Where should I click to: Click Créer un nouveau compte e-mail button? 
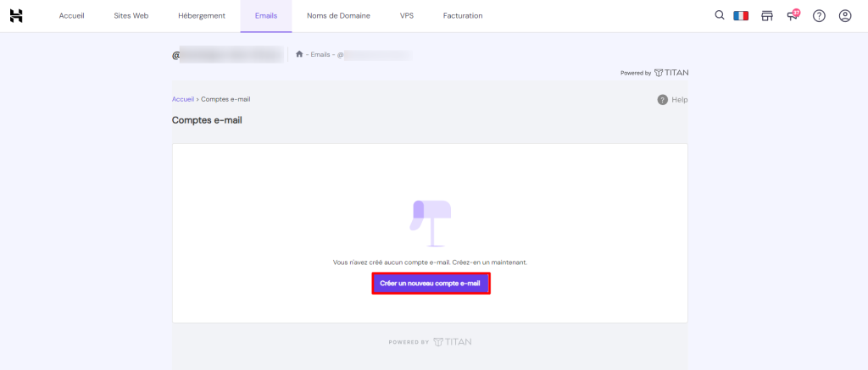tap(431, 283)
